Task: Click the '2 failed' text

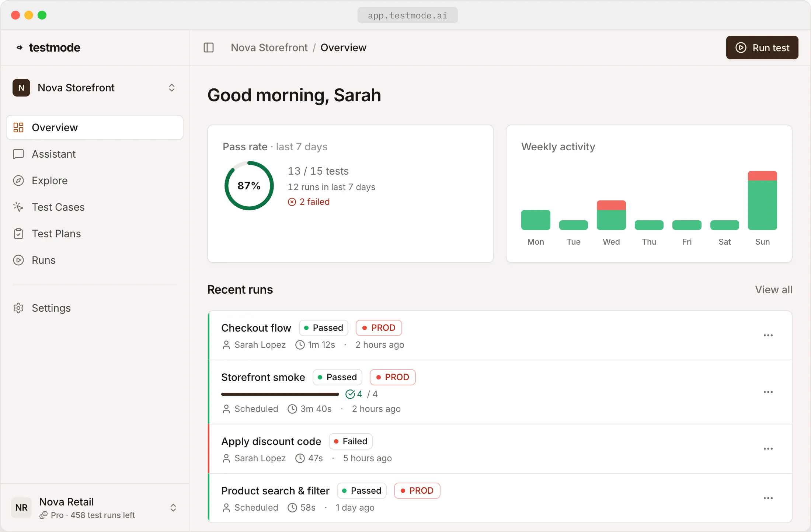Action: pyautogui.click(x=314, y=202)
